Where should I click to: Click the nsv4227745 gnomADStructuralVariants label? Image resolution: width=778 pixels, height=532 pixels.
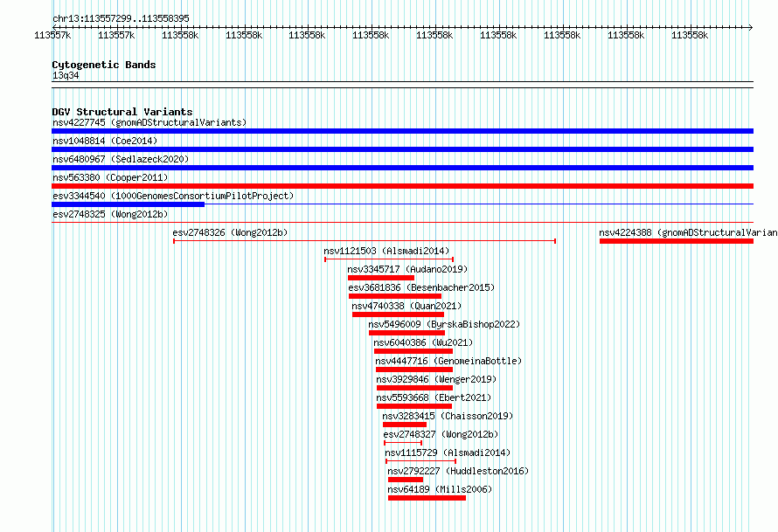click(149, 122)
